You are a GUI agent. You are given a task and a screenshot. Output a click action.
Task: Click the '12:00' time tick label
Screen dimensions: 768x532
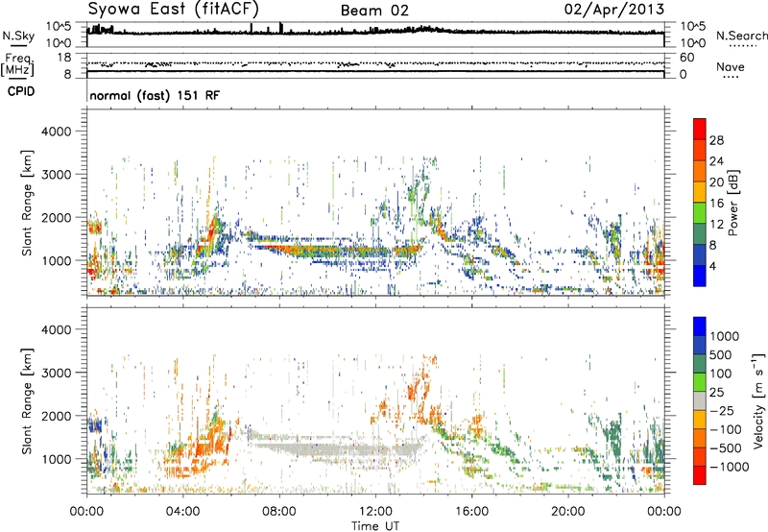click(x=375, y=512)
